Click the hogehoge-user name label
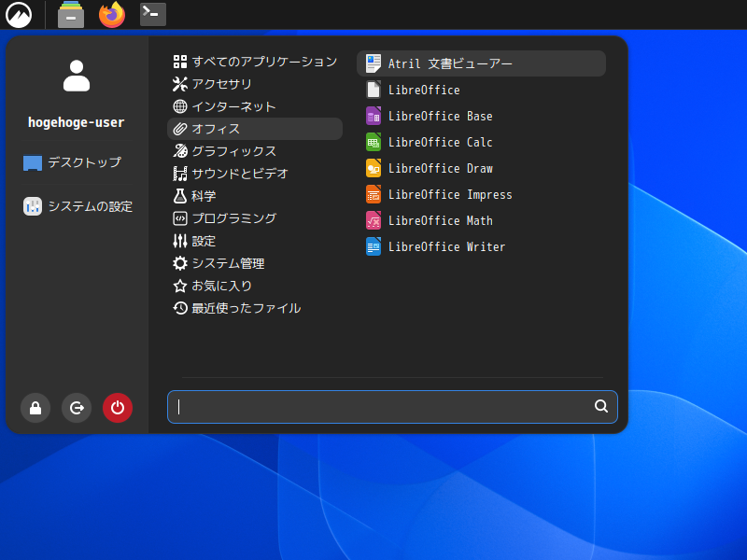This screenshot has height=560, width=747. pos(77,122)
